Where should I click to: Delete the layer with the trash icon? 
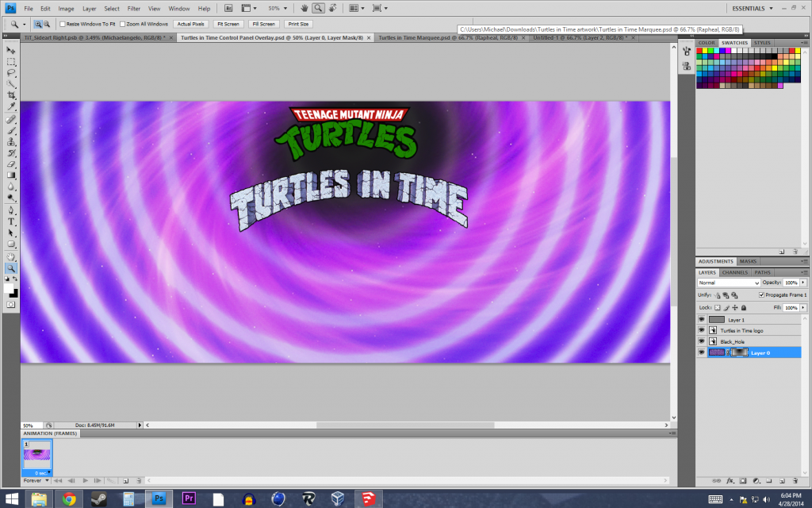795,481
